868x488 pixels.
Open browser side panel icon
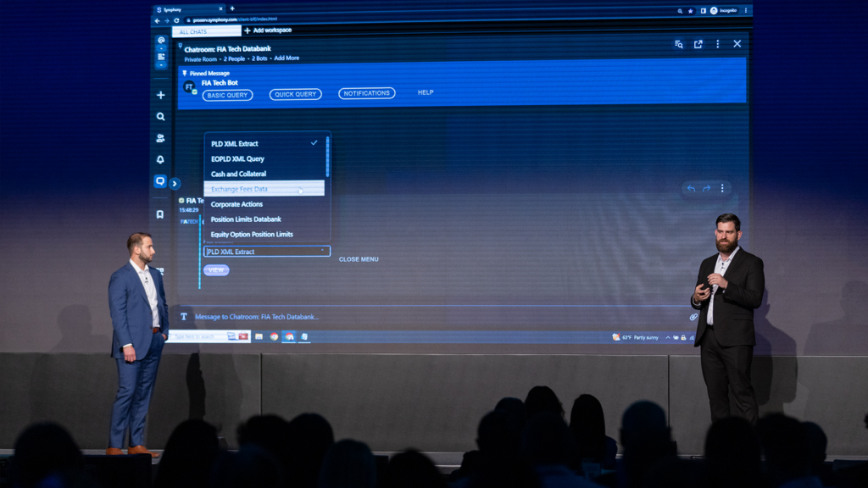tap(703, 11)
